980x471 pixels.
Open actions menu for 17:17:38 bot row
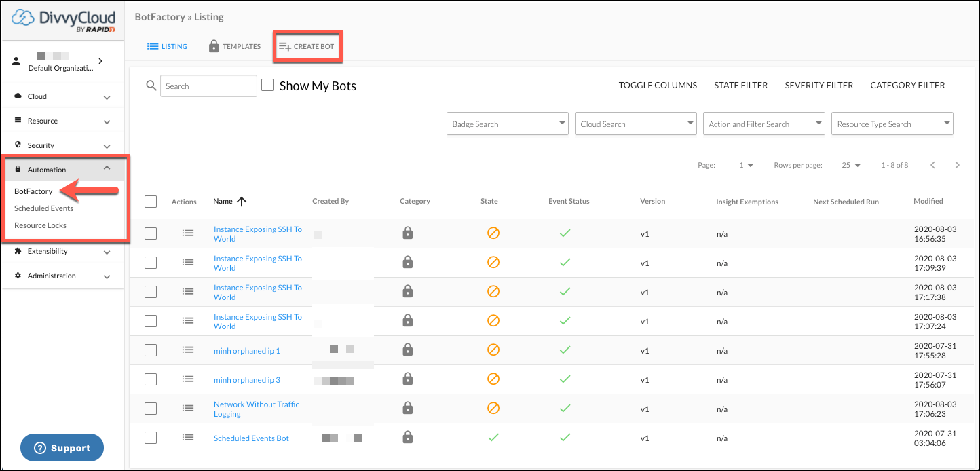pos(188,291)
